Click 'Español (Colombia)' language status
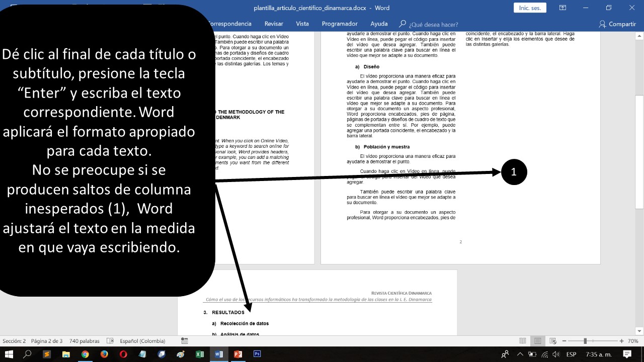The height and width of the screenshot is (362, 644). [x=142, y=341]
